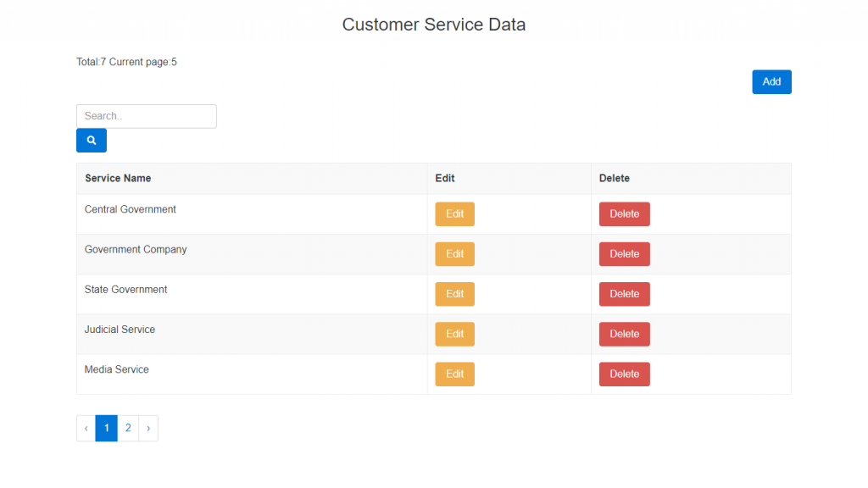Delete the Central Government service
This screenshot has height=488, width=868.
coord(624,214)
